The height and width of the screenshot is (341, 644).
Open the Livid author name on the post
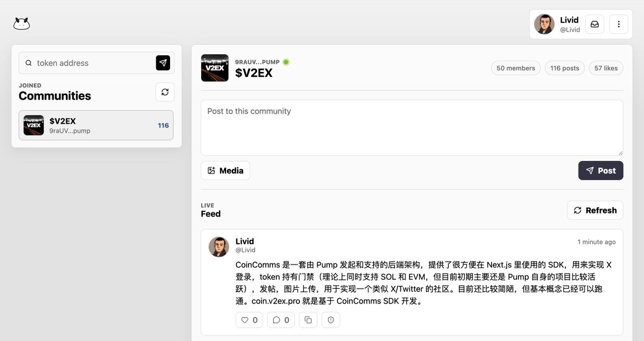(x=245, y=241)
